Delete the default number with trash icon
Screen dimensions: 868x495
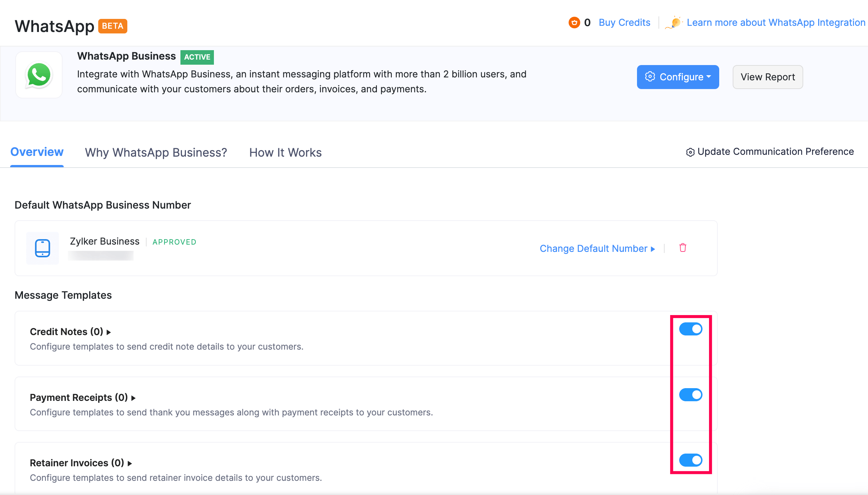point(683,248)
